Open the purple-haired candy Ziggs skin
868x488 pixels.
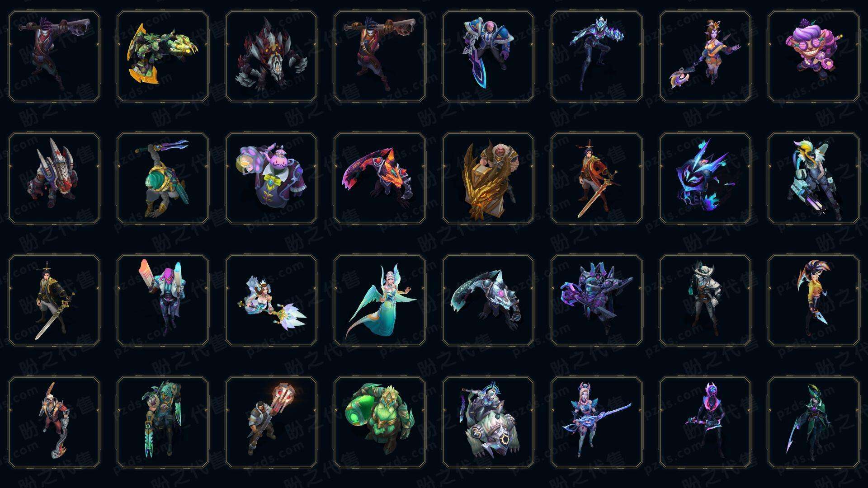tap(814, 56)
